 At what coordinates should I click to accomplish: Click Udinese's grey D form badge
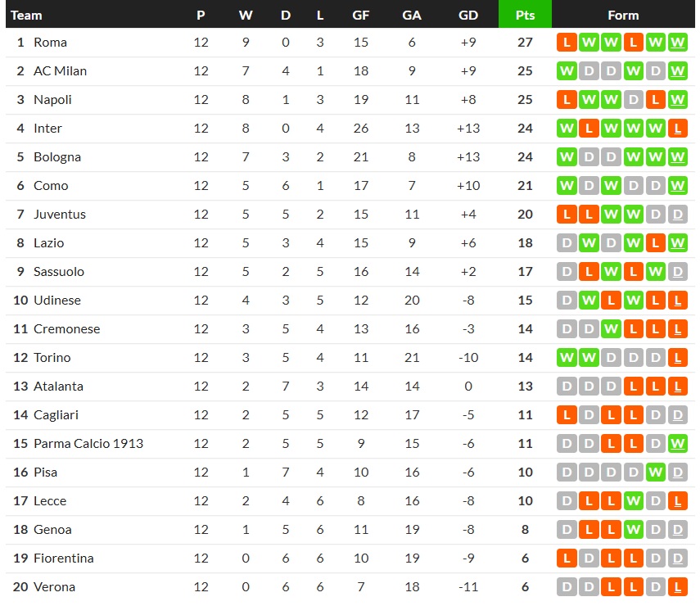[x=567, y=301]
